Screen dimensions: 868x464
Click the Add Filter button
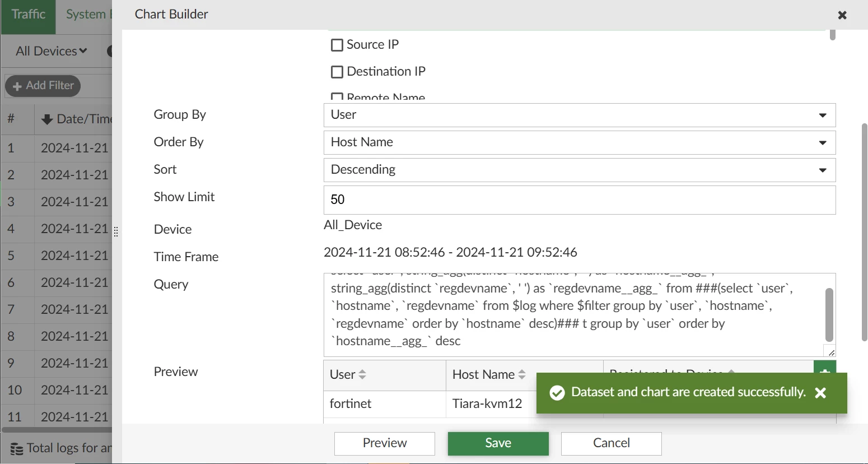pyautogui.click(x=43, y=86)
